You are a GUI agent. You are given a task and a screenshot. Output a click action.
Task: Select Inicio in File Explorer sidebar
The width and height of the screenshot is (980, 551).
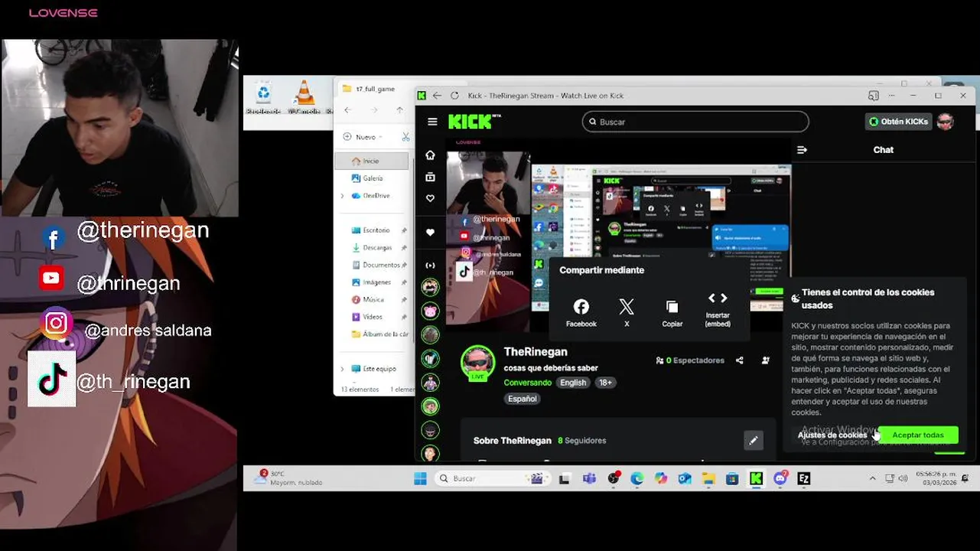[372, 161]
